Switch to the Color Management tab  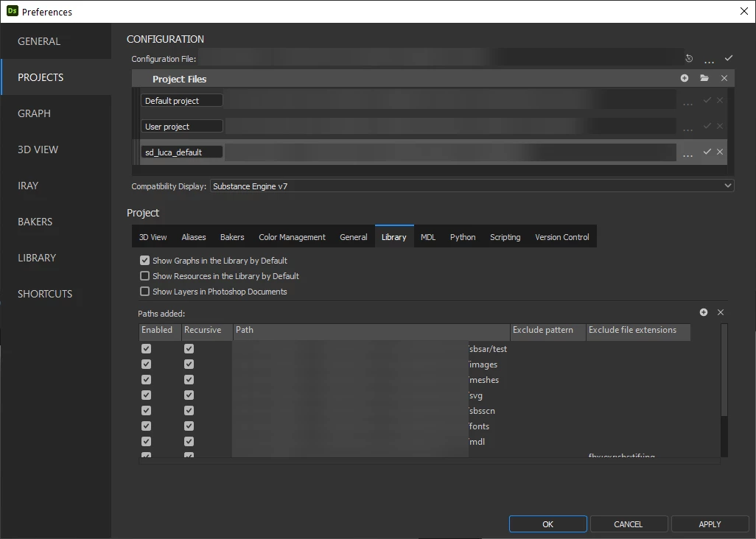click(x=293, y=237)
